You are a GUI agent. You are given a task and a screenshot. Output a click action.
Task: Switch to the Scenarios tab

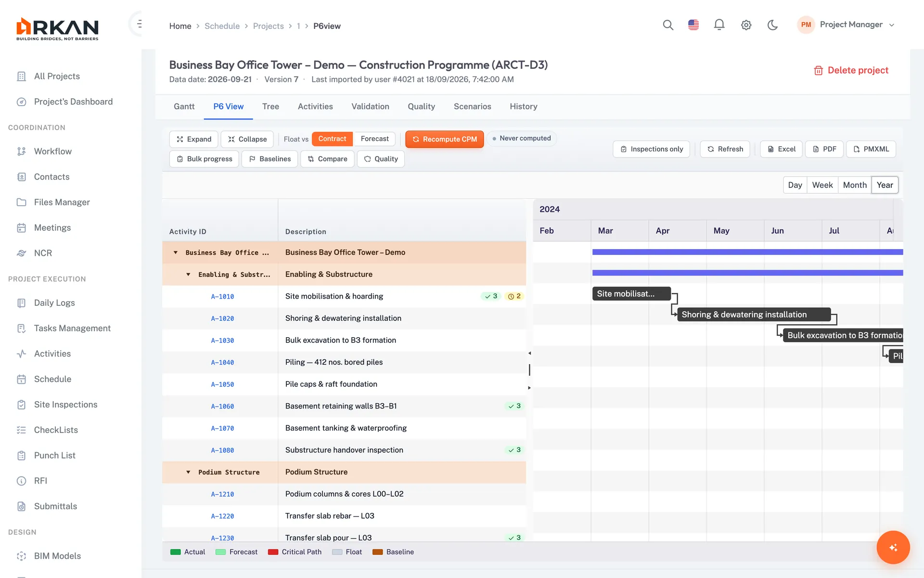coord(472,106)
